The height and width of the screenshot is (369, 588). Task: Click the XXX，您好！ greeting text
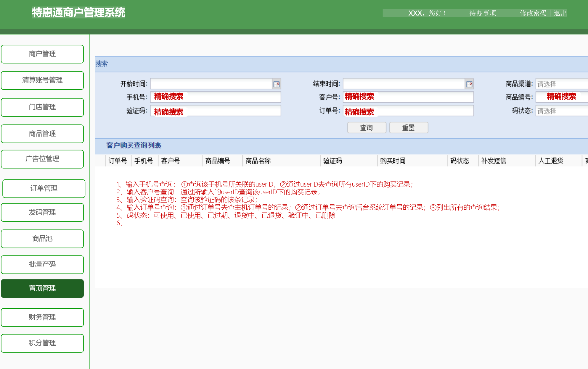pyautogui.click(x=427, y=13)
